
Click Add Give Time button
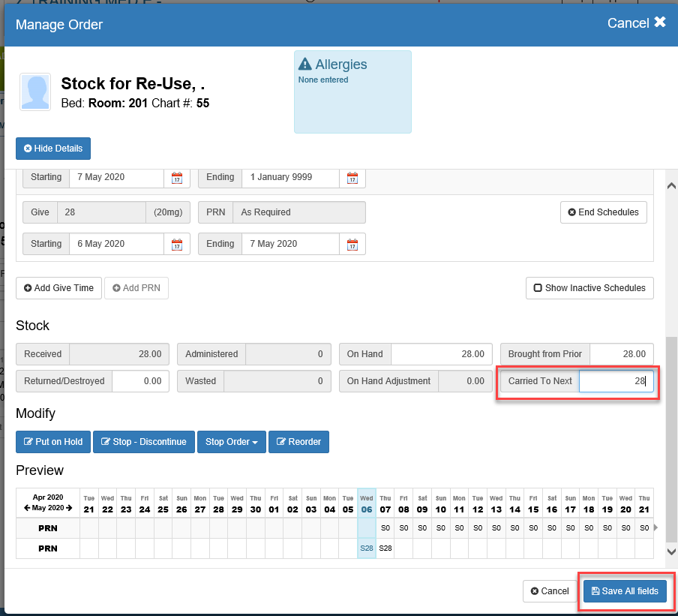point(58,288)
